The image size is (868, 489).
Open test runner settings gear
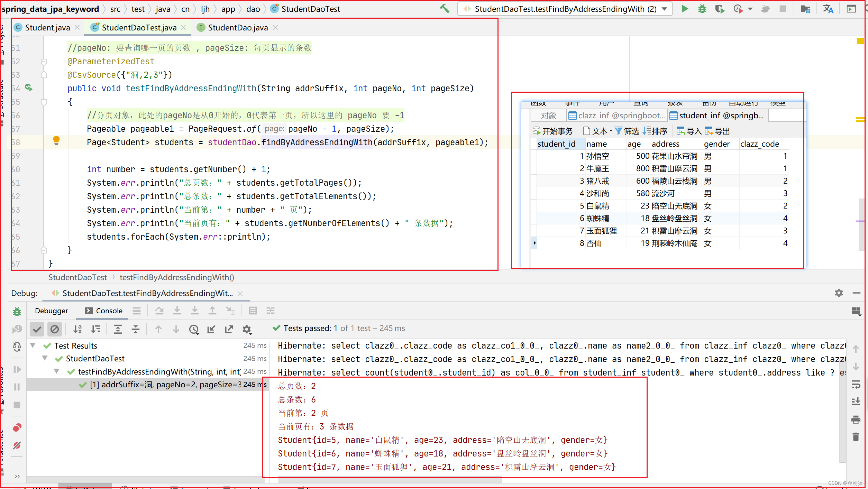pos(247,329)
